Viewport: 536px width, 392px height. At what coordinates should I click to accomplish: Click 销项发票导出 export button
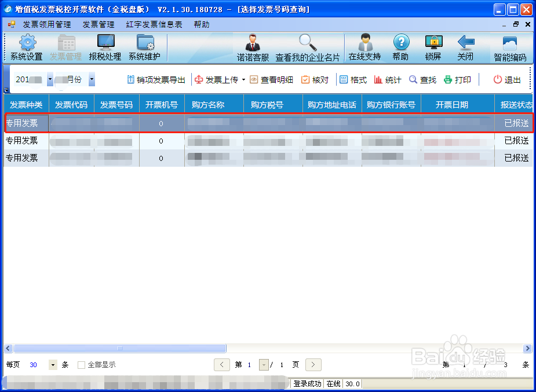156,80
